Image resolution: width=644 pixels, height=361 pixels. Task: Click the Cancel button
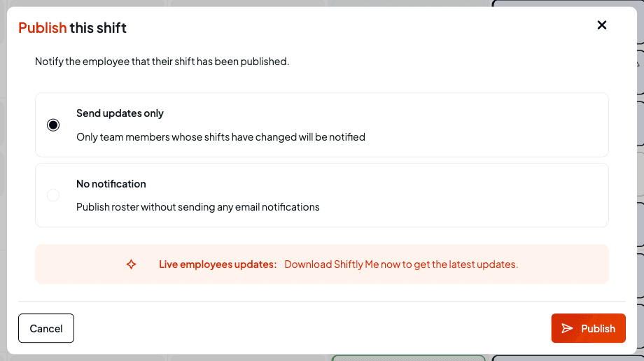(46, 328)
